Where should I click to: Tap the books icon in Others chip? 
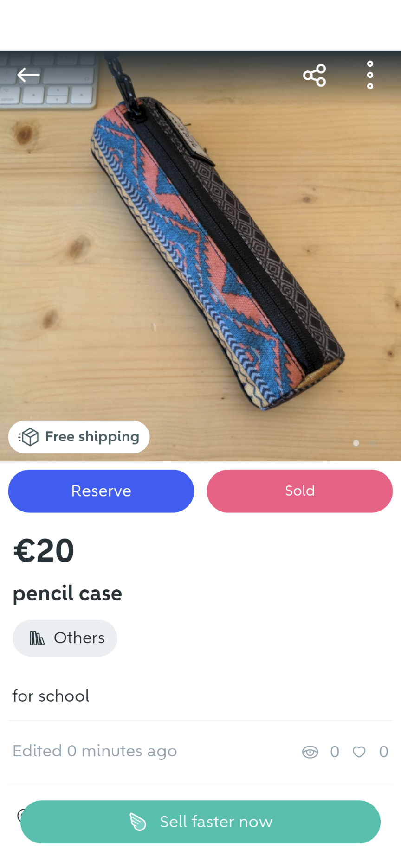click(x=37, y=638)
